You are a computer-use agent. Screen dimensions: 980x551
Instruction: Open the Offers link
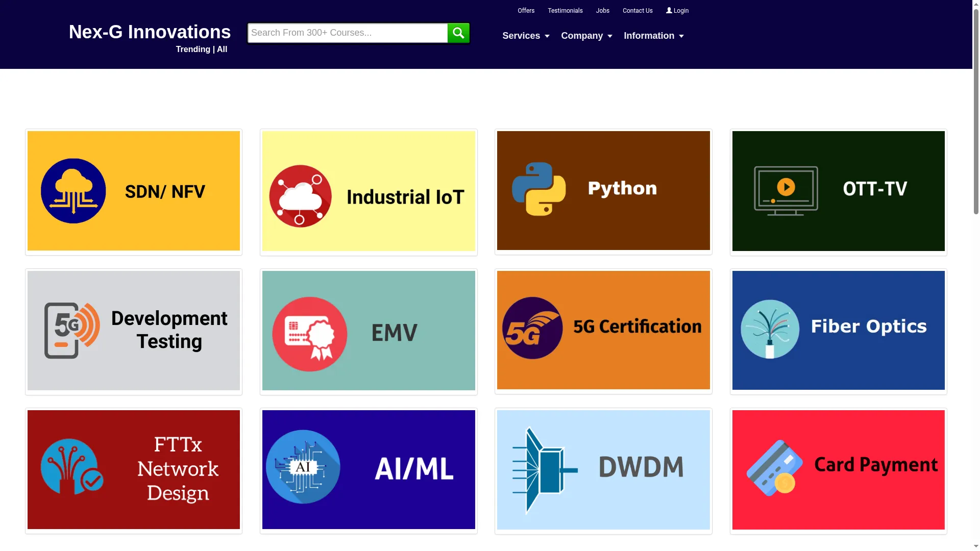[526, 11]
